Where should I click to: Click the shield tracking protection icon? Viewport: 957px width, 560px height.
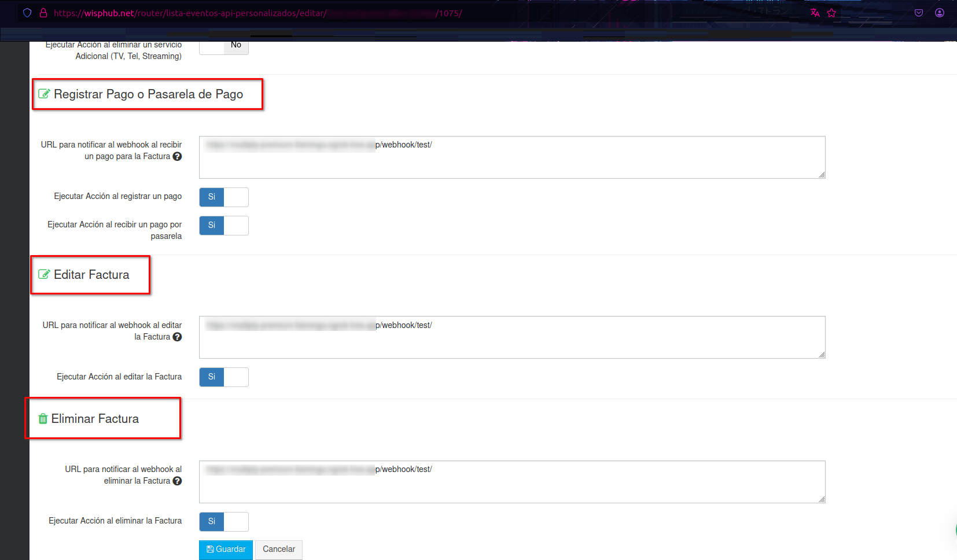click(x=27, y=13)
